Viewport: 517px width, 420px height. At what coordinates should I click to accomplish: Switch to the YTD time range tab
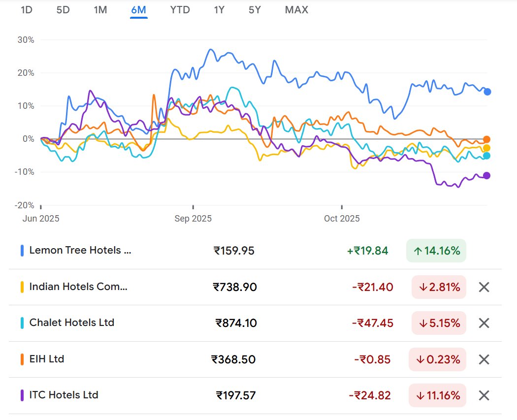pyautogui.click(x=179, y=9)
